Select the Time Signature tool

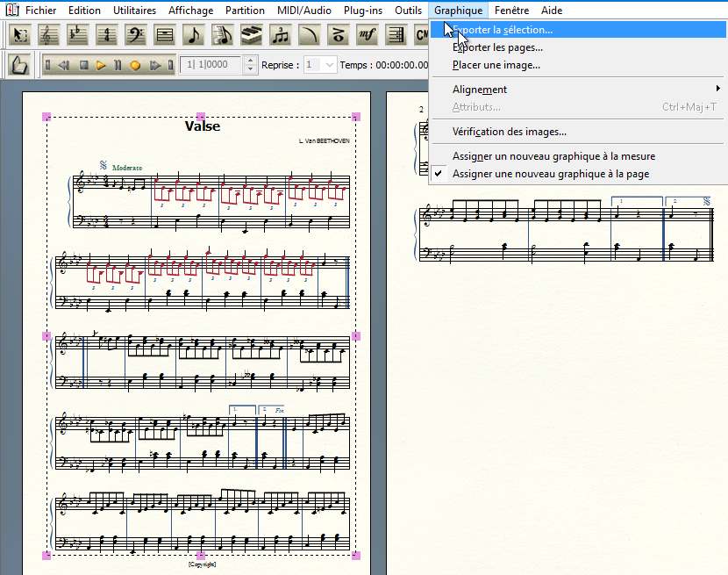pyautogui.click(x=107, y=36)
